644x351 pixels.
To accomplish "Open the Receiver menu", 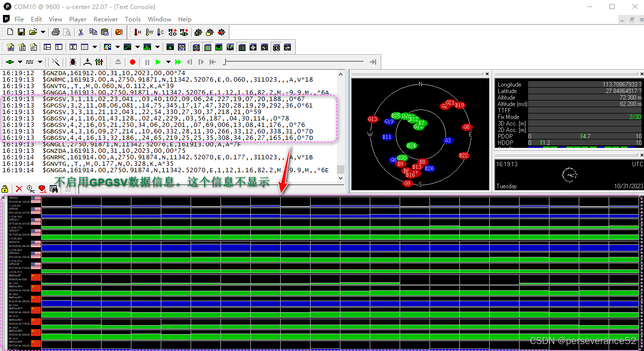I will tap(106, 19).
